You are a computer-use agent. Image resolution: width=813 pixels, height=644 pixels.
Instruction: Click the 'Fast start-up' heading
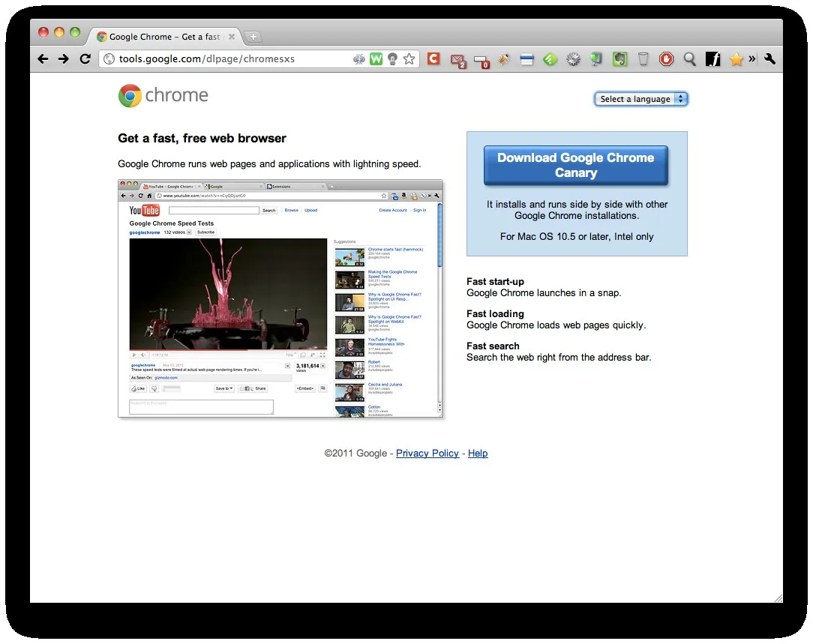click(x=495, y=281)
